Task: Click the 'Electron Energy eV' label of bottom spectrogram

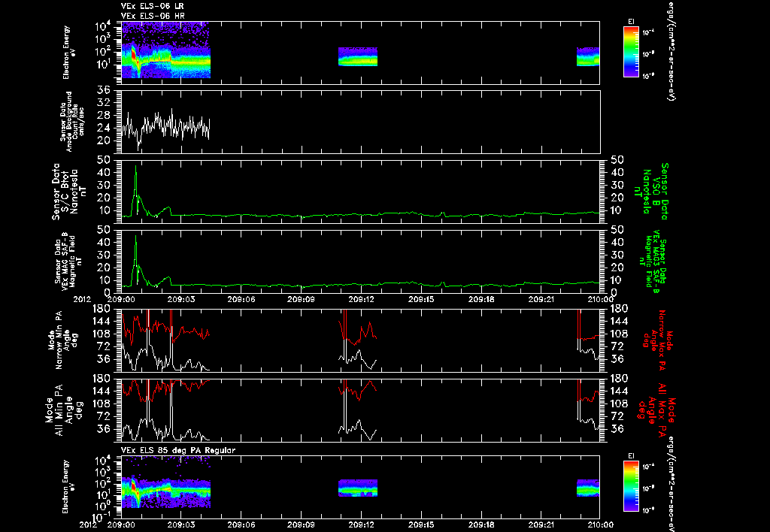Action: (x=67, y=486)
